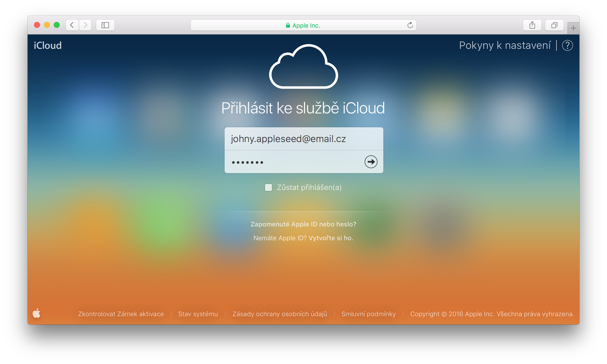Viewport: 607px width, 364px height.
Task: Show the Safari sidebar
Action: (105, 25)
